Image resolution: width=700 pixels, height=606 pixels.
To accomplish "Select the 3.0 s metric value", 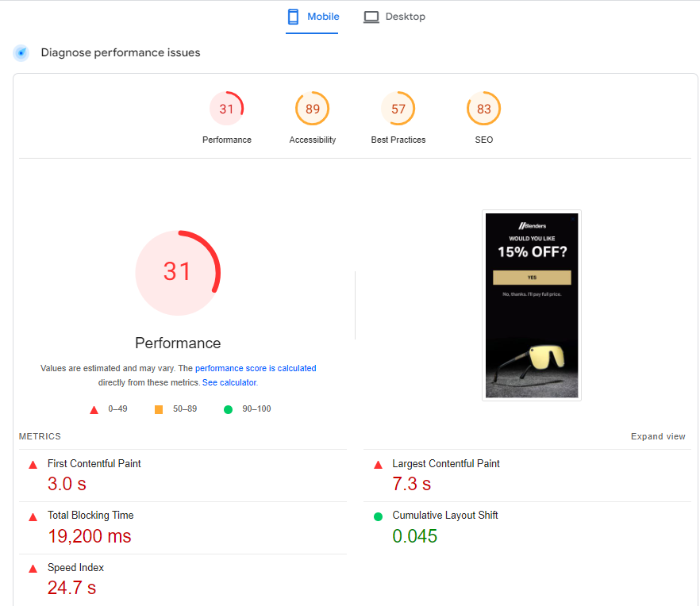I will point(67,484).
